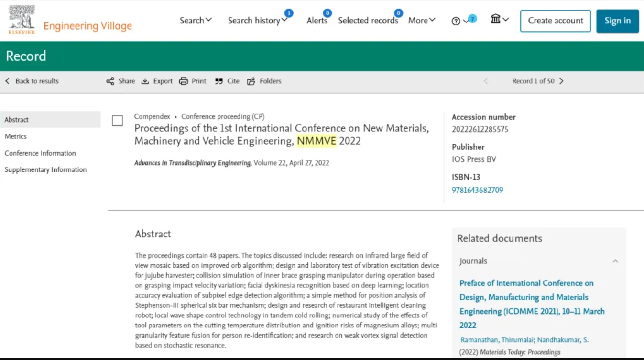This screenshot has height=360, width=644.
Task: Open the Folders icon
Action: point(251,81)
